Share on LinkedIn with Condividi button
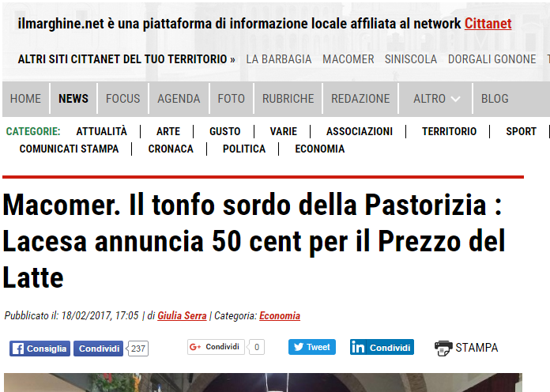The image size is (550, 392). tap(382, 348)
